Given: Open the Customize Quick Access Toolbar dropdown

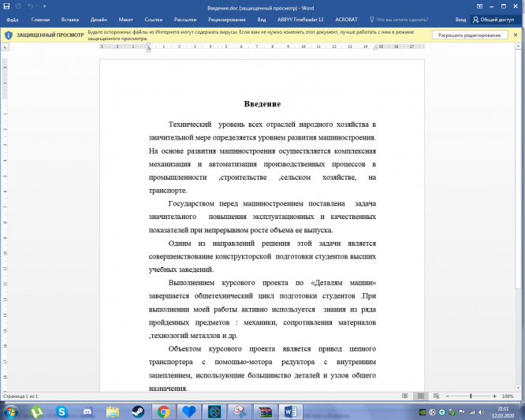Looking at the screenshot, I should pos(44,6).
